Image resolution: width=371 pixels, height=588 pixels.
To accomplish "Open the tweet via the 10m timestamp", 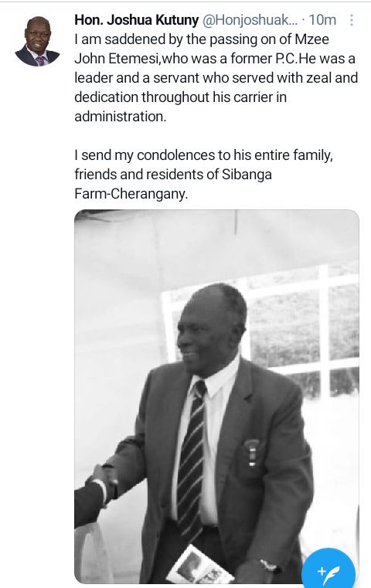I will (x=322, y=20).
